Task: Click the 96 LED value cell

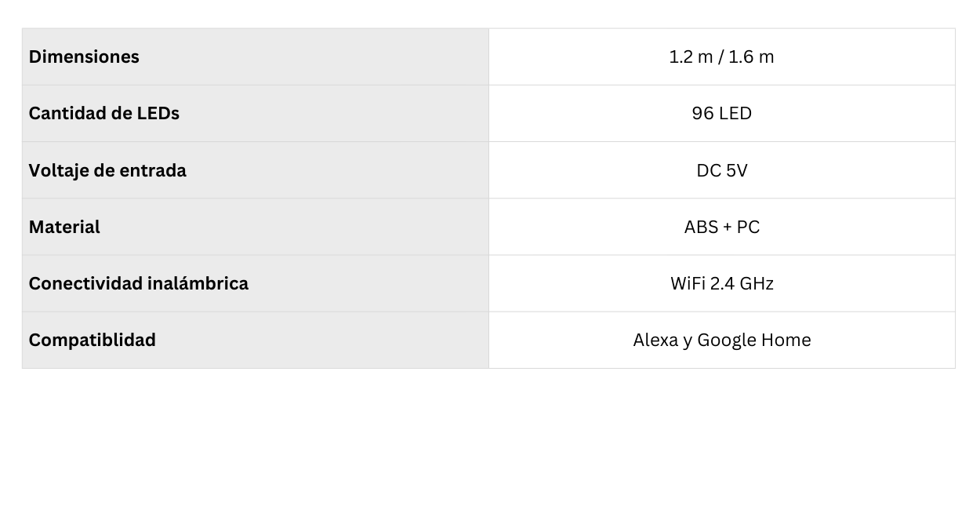Action: pos(721,113)
